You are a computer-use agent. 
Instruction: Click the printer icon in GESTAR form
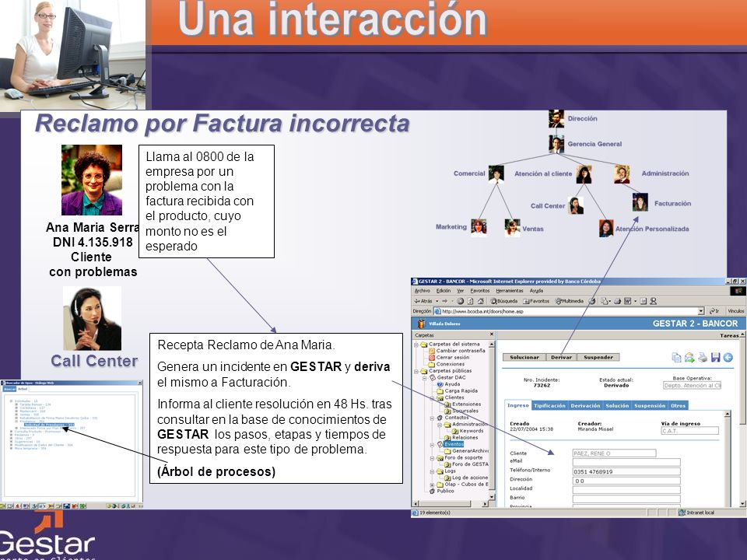pyautogui.click(x=702, y=357)
